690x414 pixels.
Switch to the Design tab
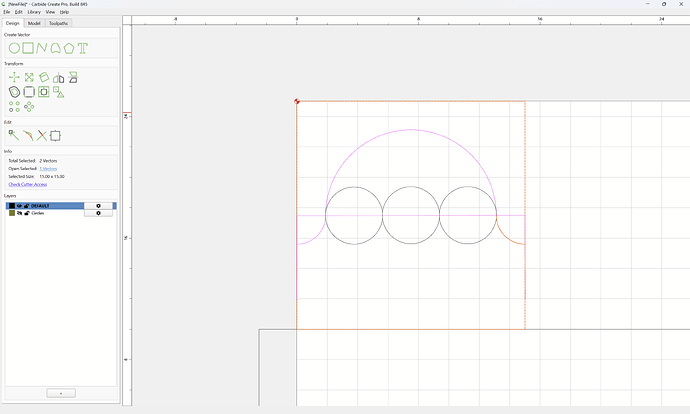coord(12,23)
